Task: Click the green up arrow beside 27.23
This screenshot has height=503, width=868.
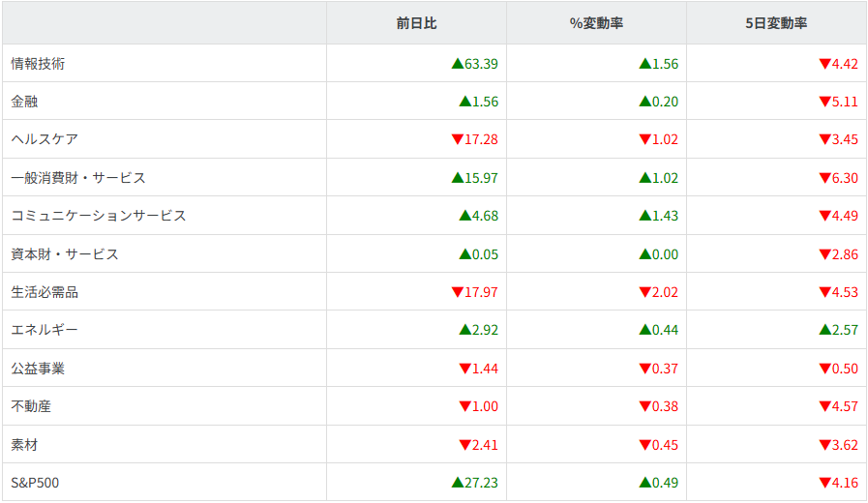Action: [x=458, y=482]
